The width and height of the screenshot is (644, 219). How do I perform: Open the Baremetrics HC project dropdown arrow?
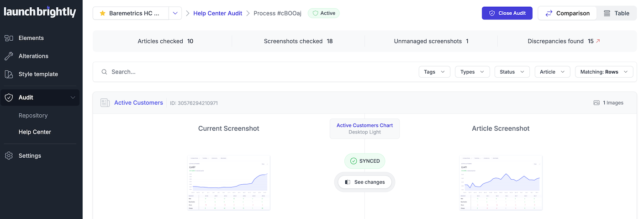(x=175, y=13)
